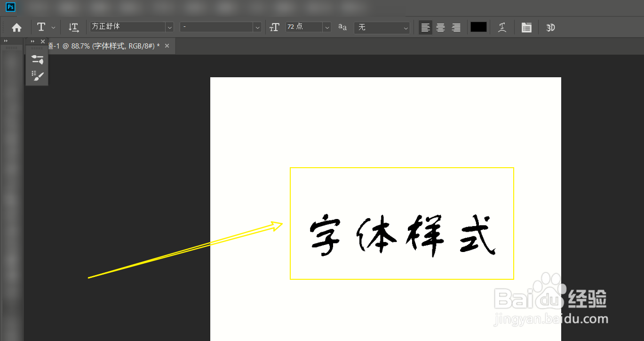
Task: Expand the Type tool flyout arrow
Action: (x=53, y=27)
